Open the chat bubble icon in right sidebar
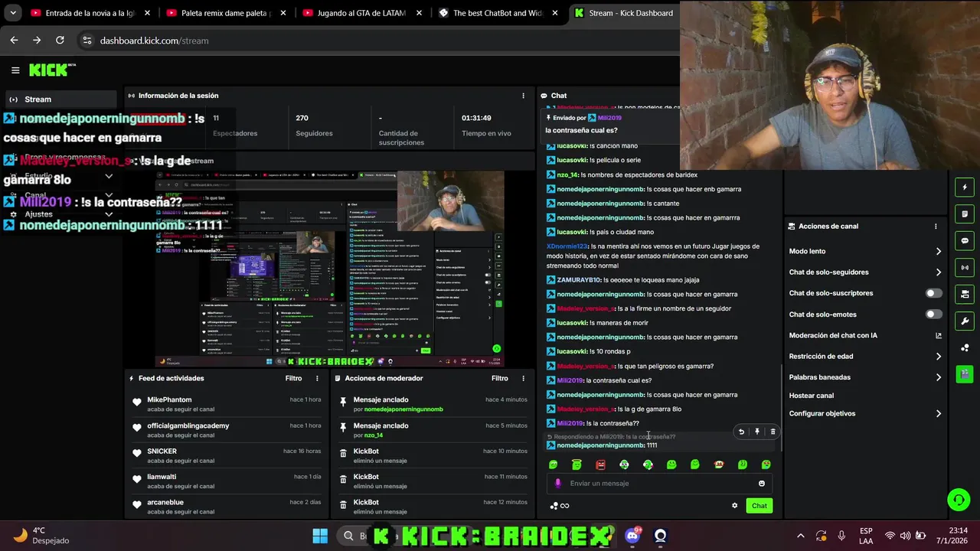 (965, 240)
